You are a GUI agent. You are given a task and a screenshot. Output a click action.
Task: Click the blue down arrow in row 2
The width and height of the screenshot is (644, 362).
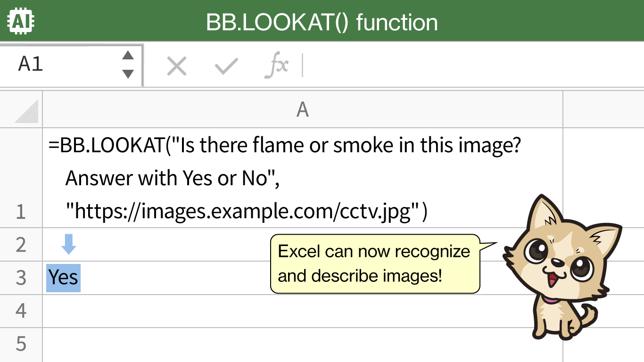(69, 245)
